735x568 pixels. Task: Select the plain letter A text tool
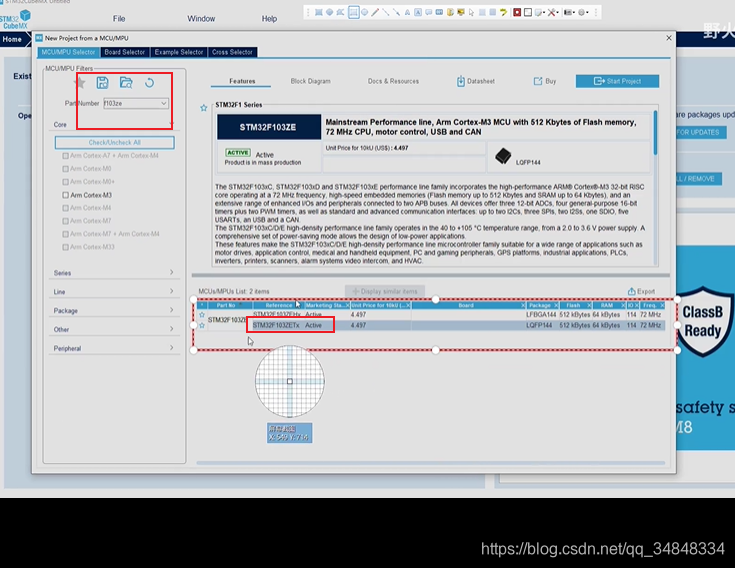(407, 12)
